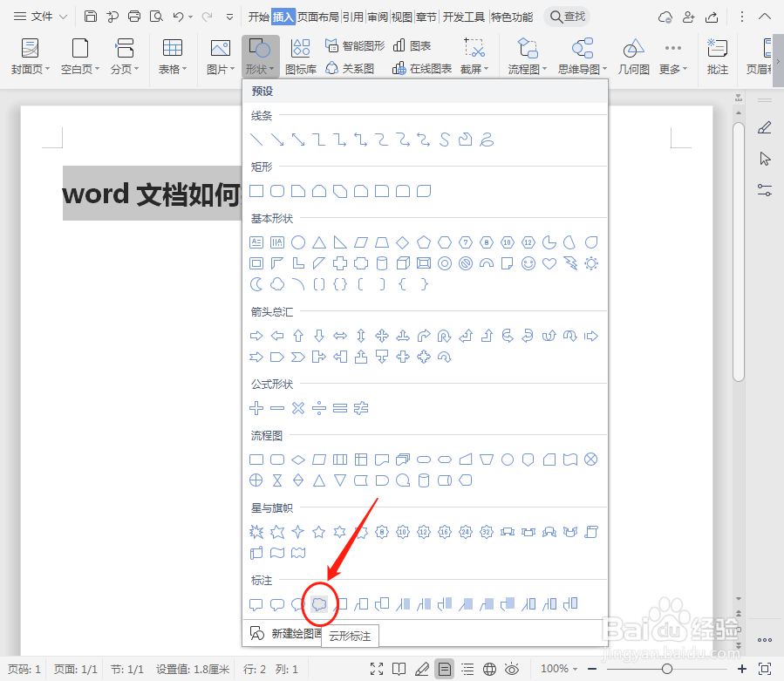Insert the smiley face shape

528,263
